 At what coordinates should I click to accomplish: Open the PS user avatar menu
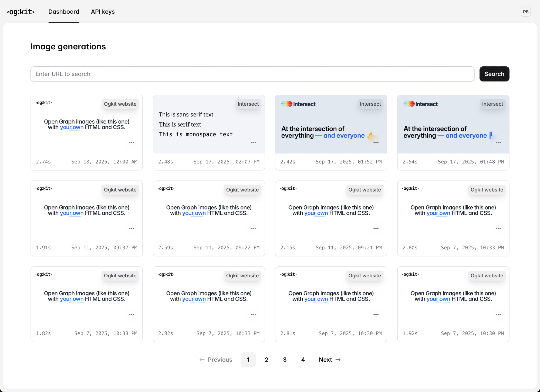[525, 12]
